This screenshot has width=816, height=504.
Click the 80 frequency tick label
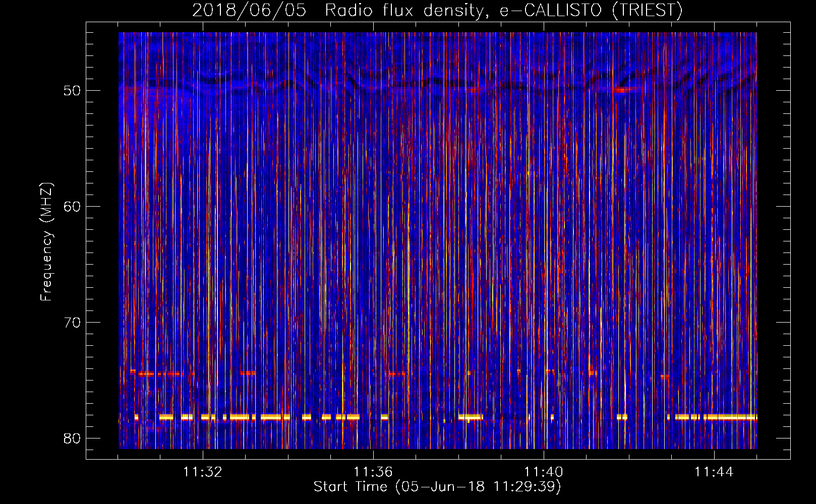coord(72,438)
